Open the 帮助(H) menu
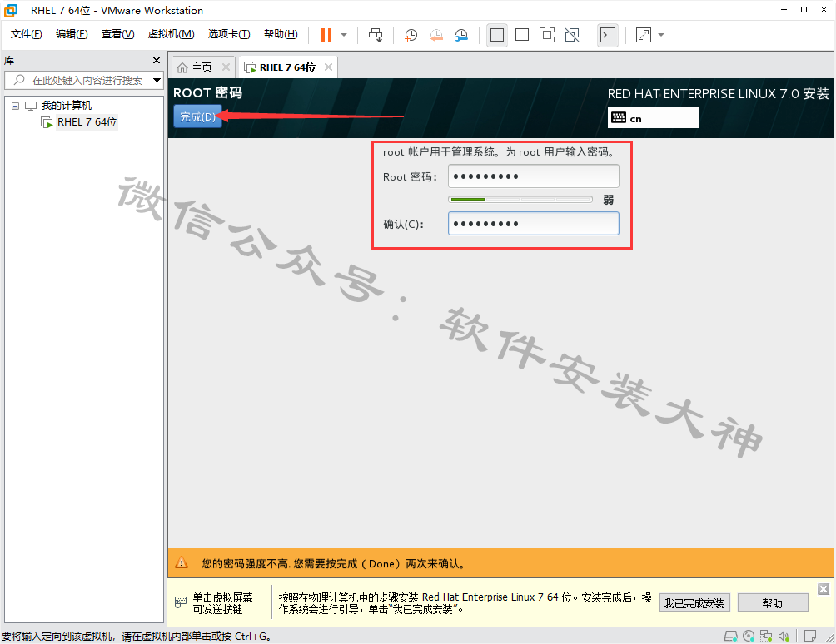Image resolution: width=836 pixels, height=644 pixels. coord(281,34)
